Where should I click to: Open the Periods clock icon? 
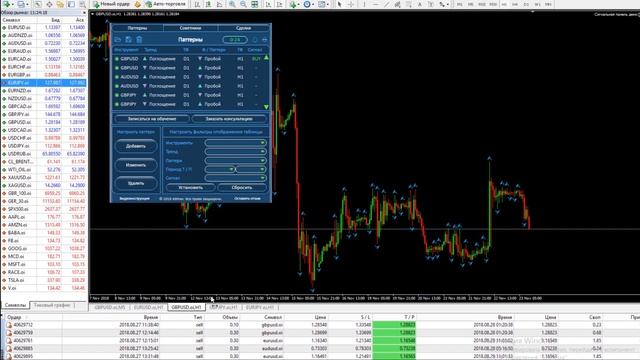pyautogui.click(x=307, y=4)
